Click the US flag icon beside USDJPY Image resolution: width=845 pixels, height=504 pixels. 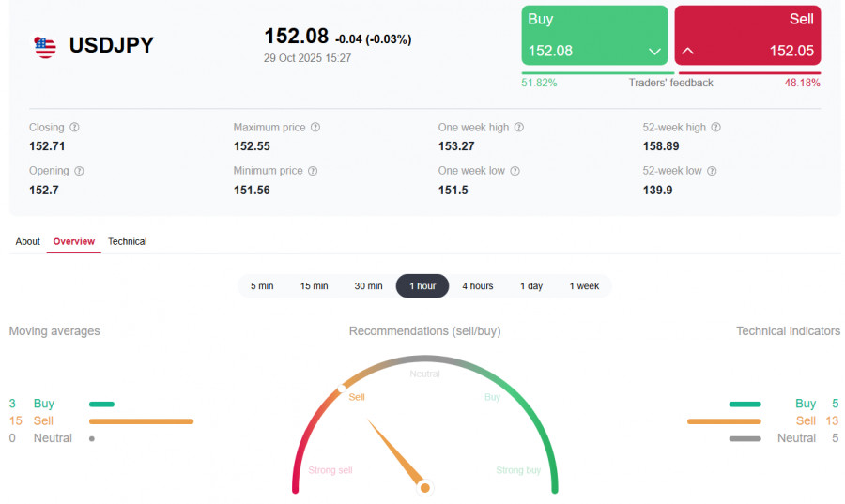[x=45, y=47]
